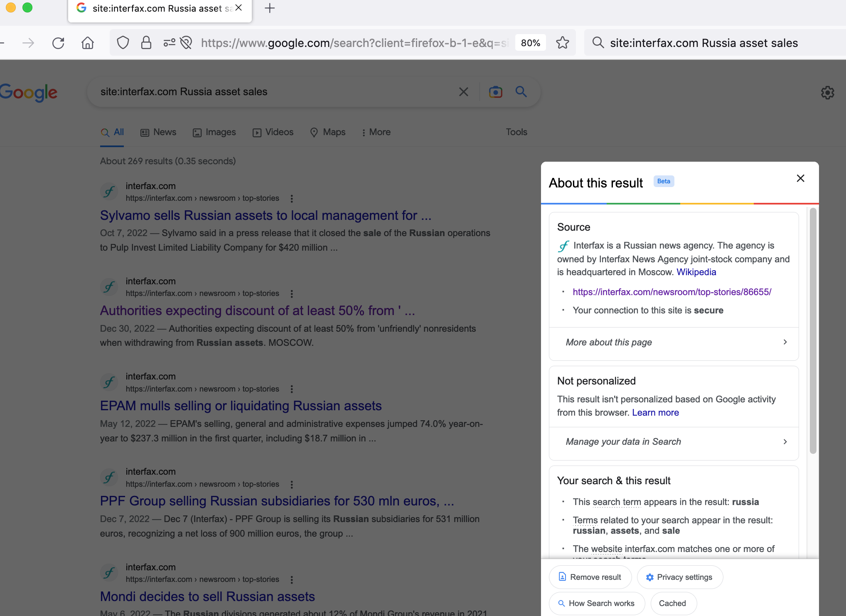Open Authorities expecting discount result link
The width and height of the screenshot is (846, 616).
pos(258,310)
